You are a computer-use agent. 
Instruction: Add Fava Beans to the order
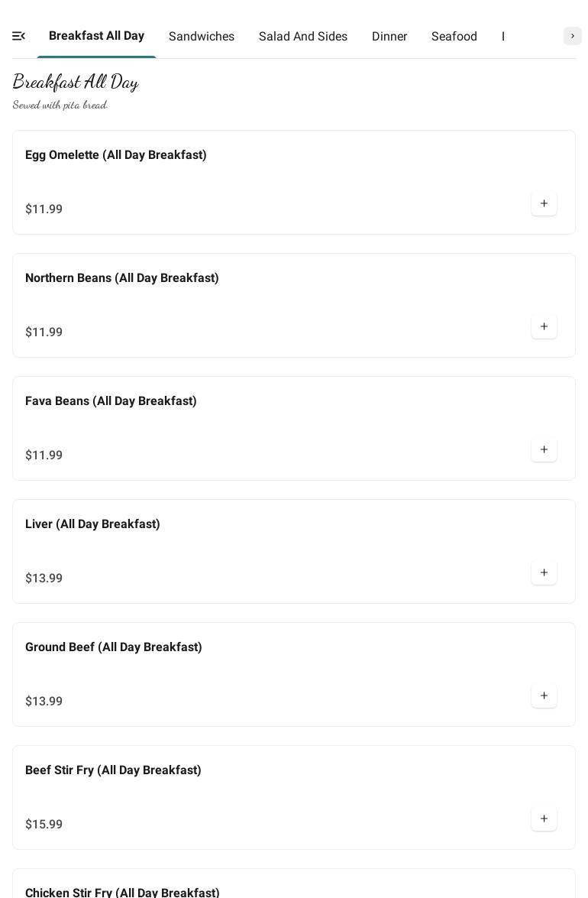pyautogui.click(x=544, y=450)
